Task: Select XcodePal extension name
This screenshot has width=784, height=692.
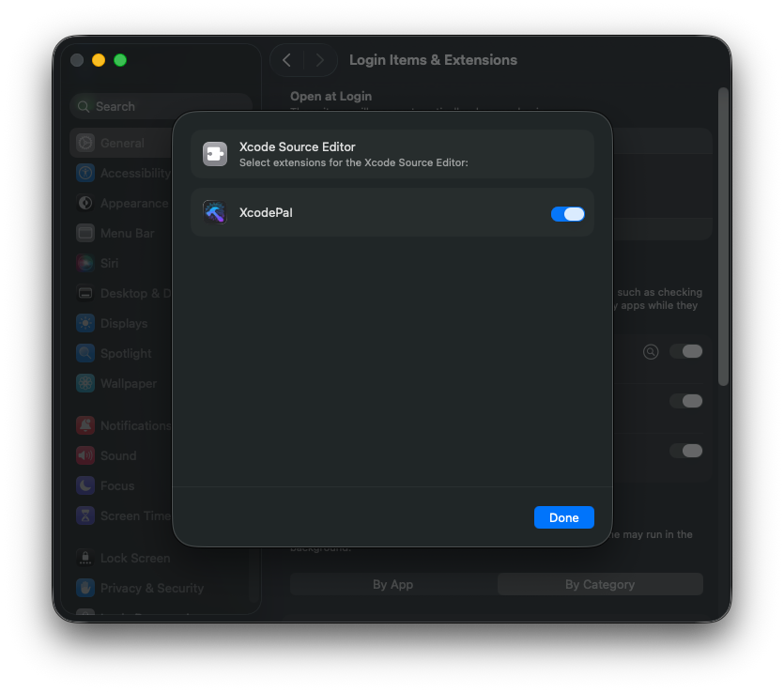Action: (x=266, y=212)
